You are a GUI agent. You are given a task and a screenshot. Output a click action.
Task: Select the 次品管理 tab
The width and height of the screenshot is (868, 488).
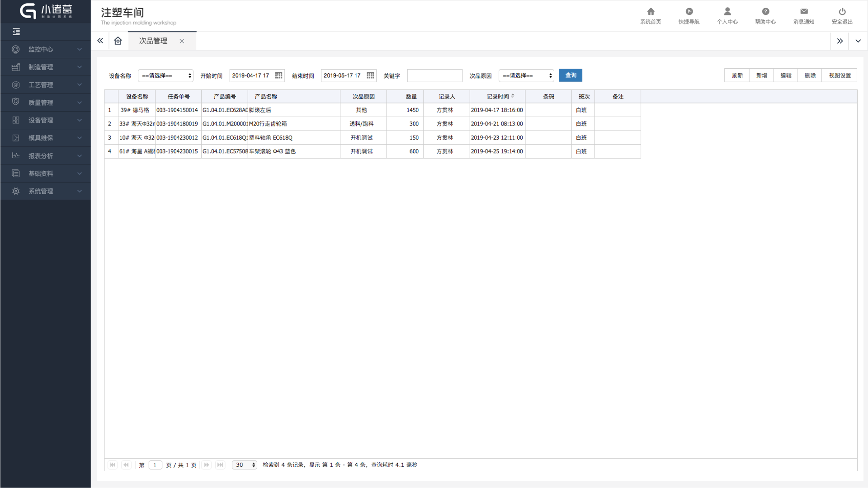click(x=153, y=41)
